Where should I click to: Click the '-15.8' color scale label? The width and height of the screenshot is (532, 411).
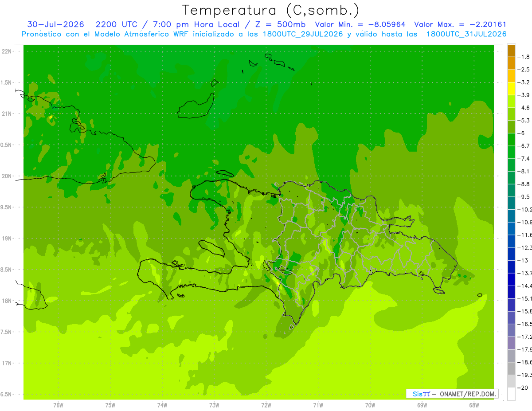(525, 311)
